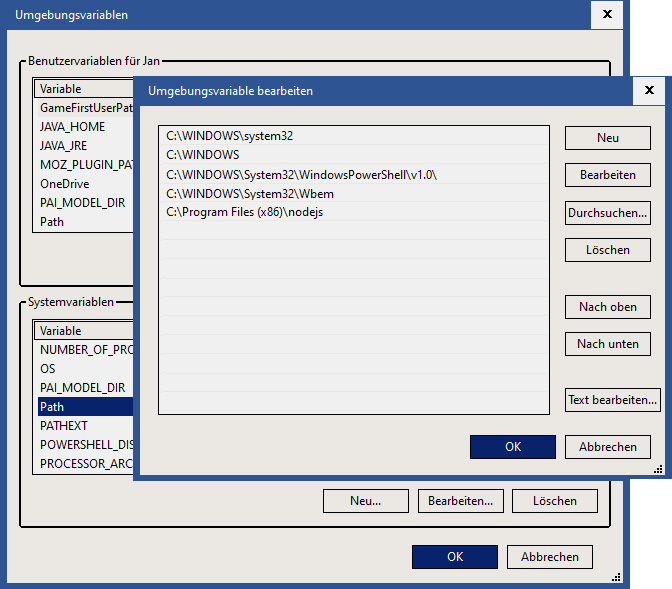Select PATHEXT system variable
The width and height of the screenshot is (672, 589).
(x=62, y=426)
